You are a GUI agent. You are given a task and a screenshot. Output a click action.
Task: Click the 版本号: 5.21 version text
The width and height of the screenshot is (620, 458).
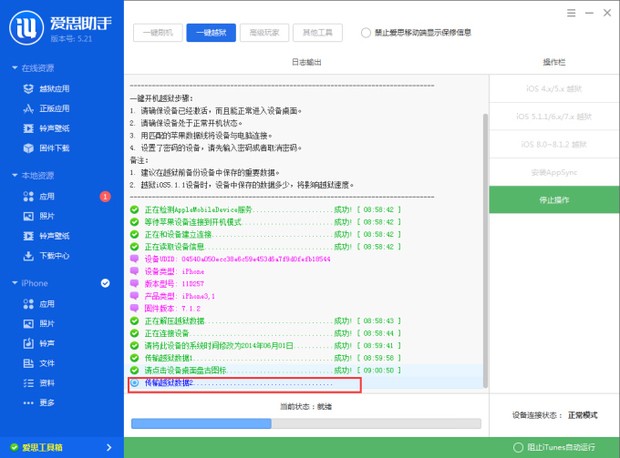click(x=71, y=39)
